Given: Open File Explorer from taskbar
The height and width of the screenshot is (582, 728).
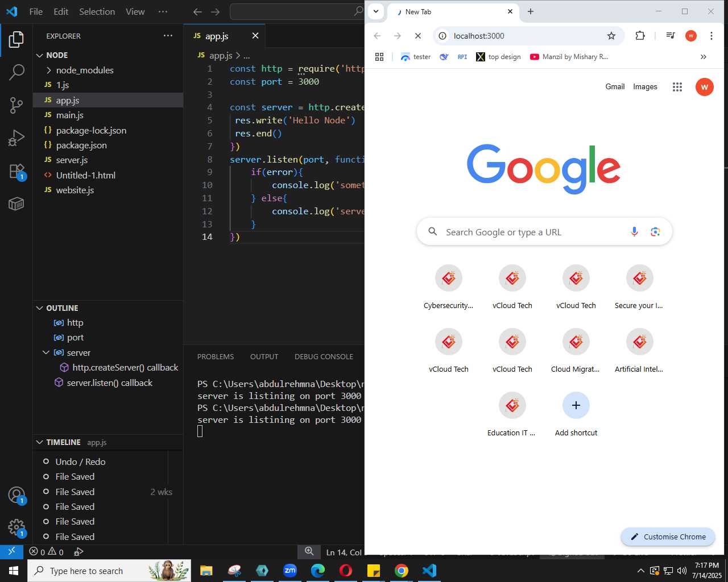Looking at the screenshot, I should click(206, 571).
